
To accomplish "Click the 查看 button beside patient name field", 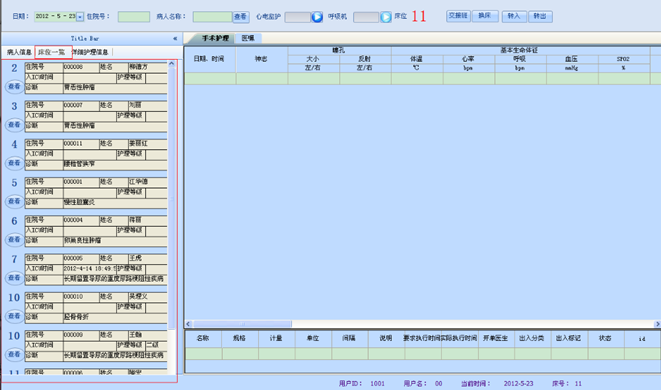I will click(240, 17).
